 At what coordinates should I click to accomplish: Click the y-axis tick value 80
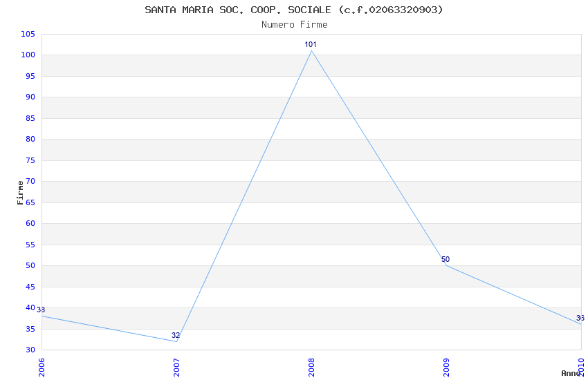pos(30,139)
